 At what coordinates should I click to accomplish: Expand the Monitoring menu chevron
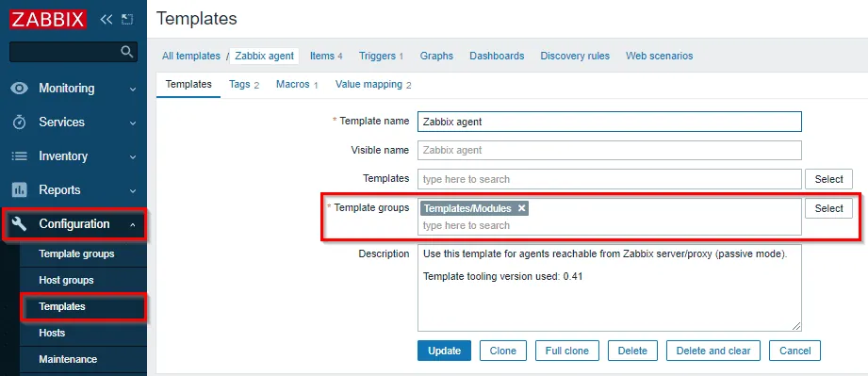[x=133, y=90]
